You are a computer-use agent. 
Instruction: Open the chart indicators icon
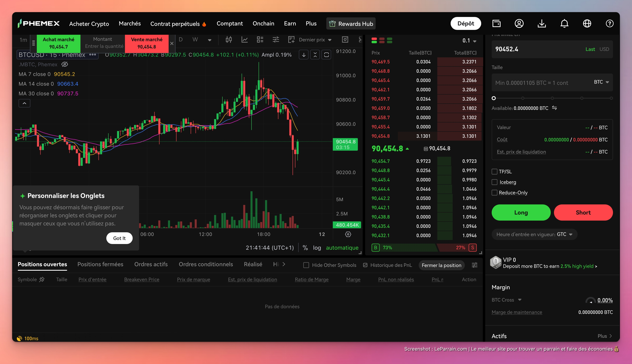(244, 40)
